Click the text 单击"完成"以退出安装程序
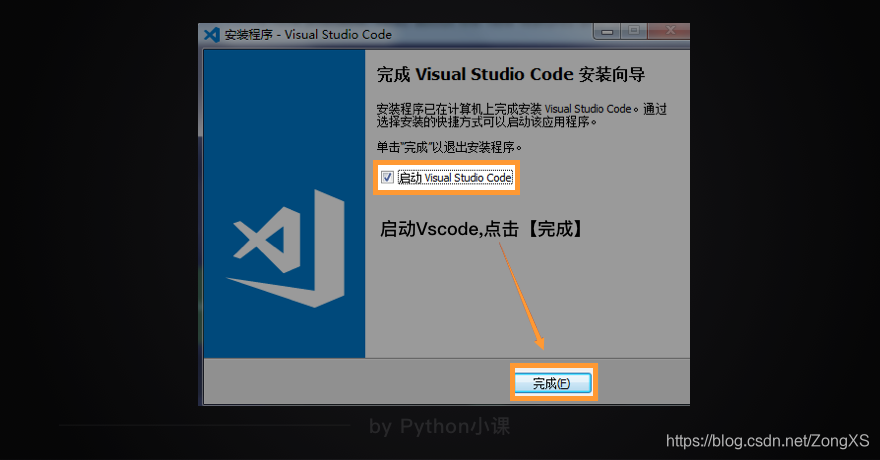880x460 pixels. pyautogui.click(x=449, y=148)
